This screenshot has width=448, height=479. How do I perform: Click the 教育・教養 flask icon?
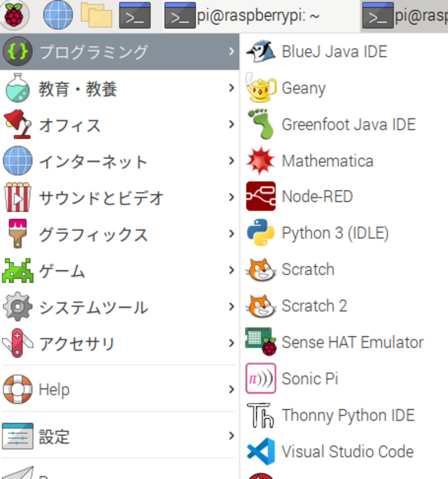pyautogui.click(x=18, y=88)
